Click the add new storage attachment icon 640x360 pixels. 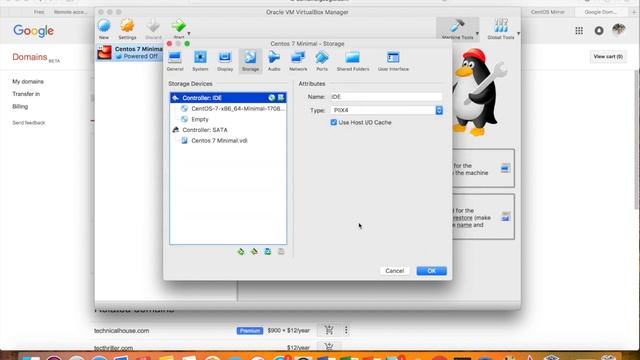[268, 252]
